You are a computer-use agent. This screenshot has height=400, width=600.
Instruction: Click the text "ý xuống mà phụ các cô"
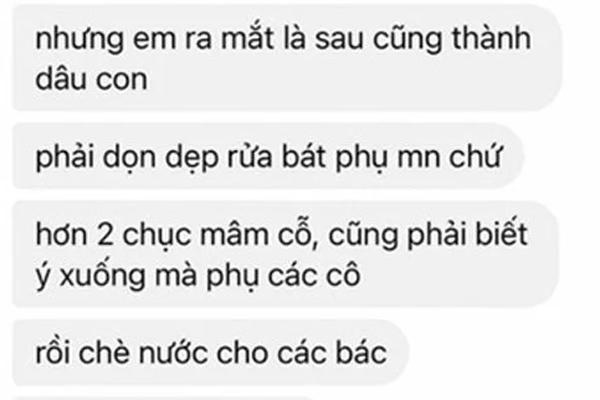click(198, 275)
